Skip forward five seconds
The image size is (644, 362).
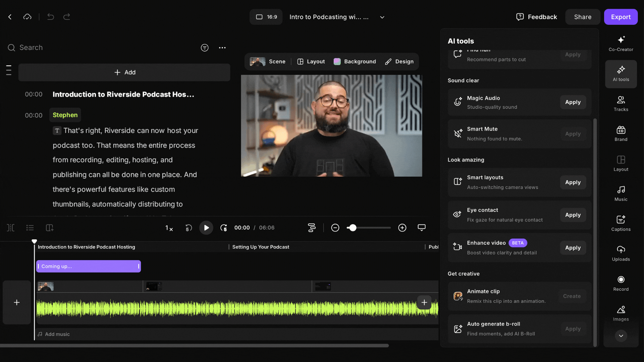(x=224, y=228)
